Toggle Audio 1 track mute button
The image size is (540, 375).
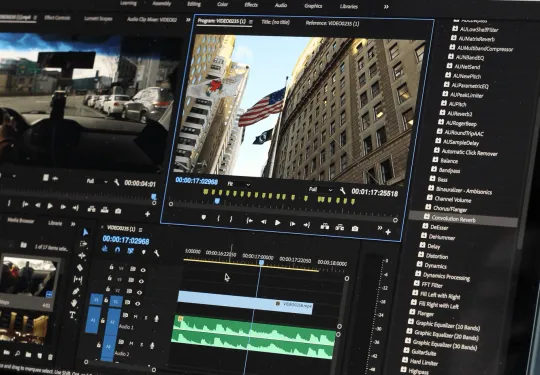pyautogui.click(x=136, y=316)
